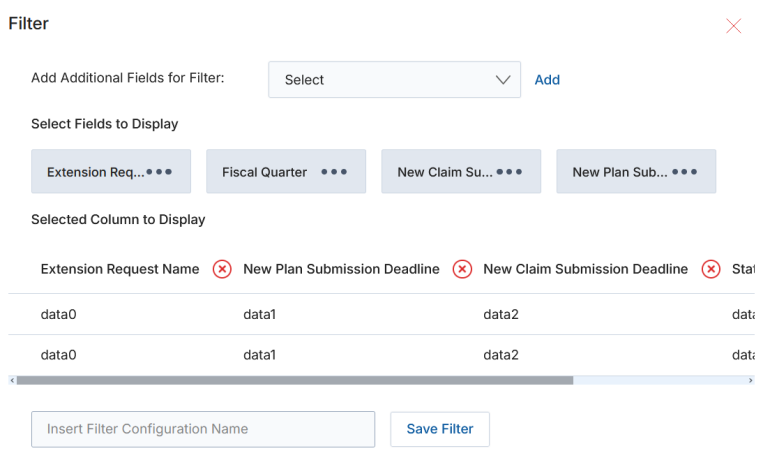Screen dimensions: 770x460
Task: Click the scrollbar right arrow
Action: [x=750, y=380]
